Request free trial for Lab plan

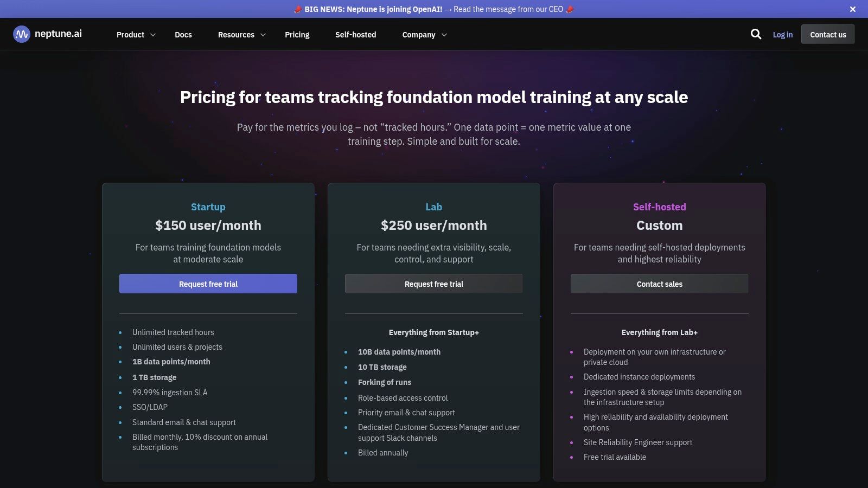[433, 284]
